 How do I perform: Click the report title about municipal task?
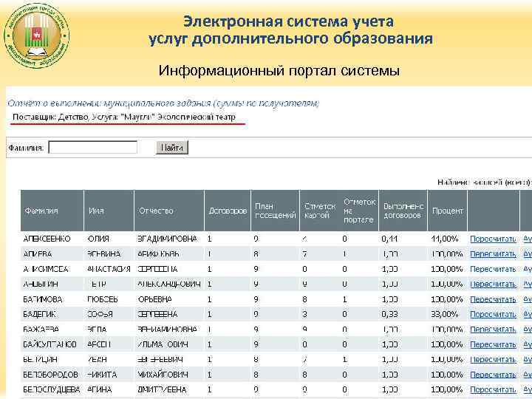pyautogui.click(x=163, y=103)
